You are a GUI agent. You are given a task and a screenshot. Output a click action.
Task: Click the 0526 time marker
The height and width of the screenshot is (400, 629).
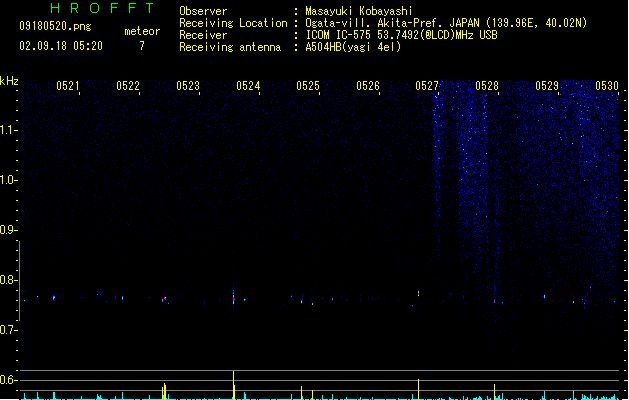click(368, 86)
